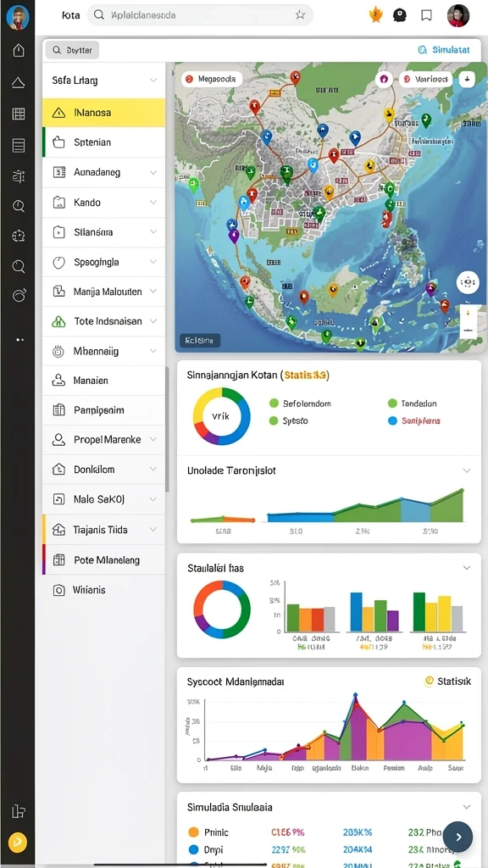Click the star icon in search bar
488x868 pixels.
point(300,15)
